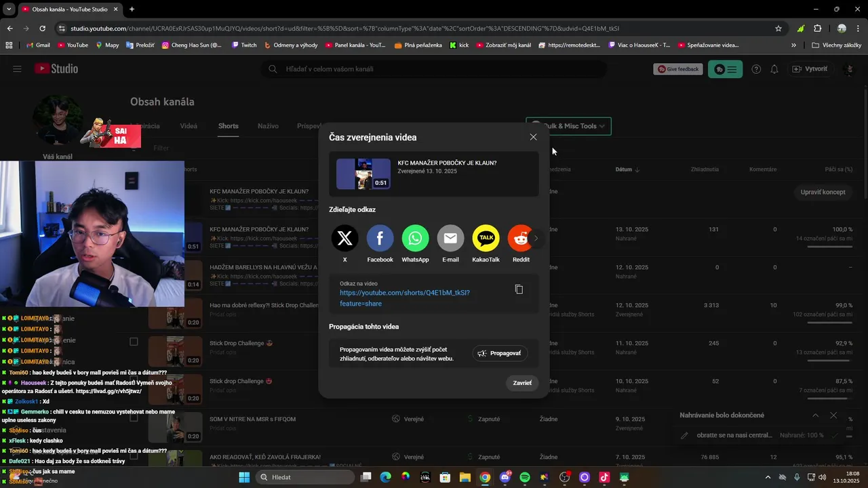Screen dimensions: 868x488
Task: Bookmark this page with the star icon
Action: [x=778, y=28]
